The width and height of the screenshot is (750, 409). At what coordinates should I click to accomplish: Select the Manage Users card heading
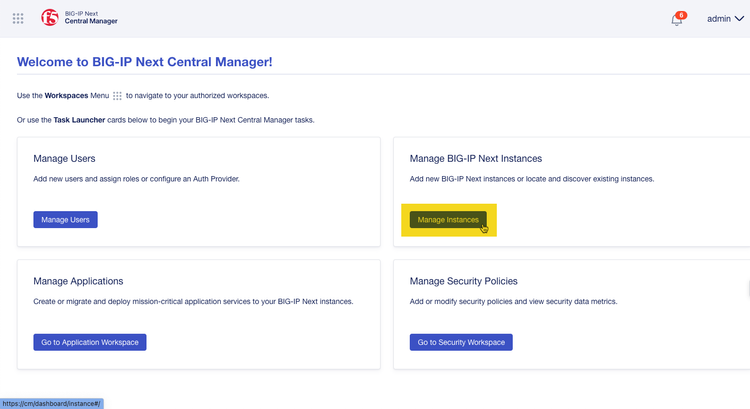coord(64,158)
